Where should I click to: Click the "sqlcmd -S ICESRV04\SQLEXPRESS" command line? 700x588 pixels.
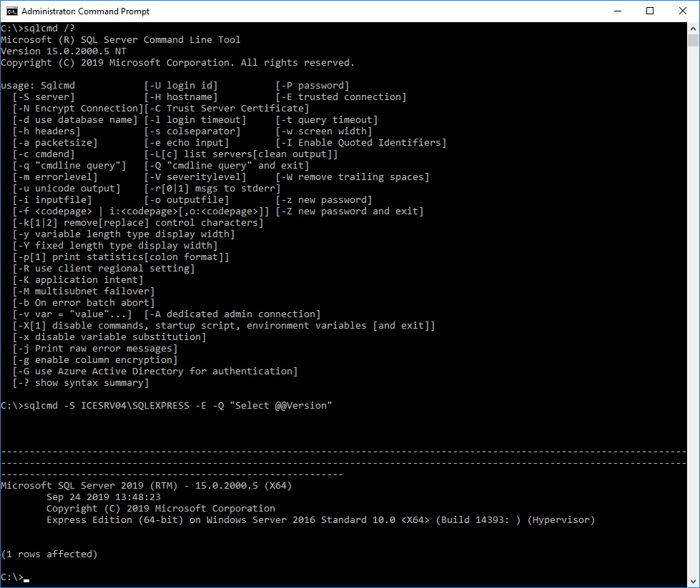tap(167, 406)
